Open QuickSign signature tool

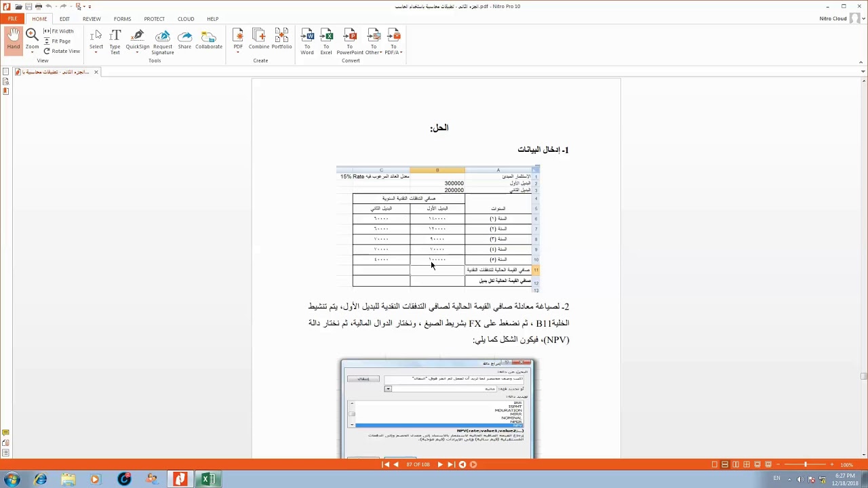tap(138, 41)
